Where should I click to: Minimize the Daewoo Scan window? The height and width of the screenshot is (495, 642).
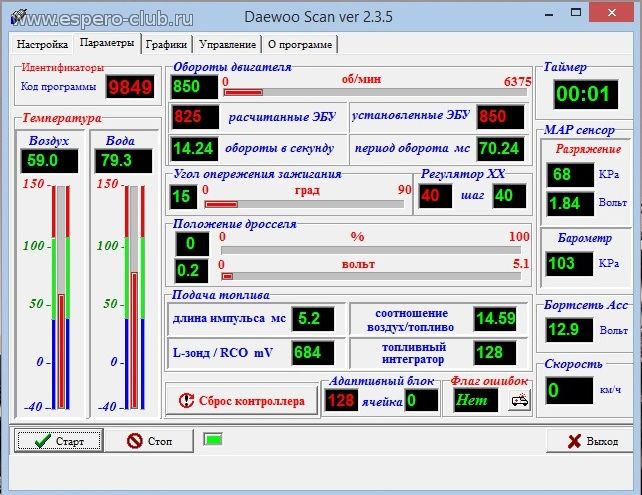pyautogui.click(x=549, y=14)
